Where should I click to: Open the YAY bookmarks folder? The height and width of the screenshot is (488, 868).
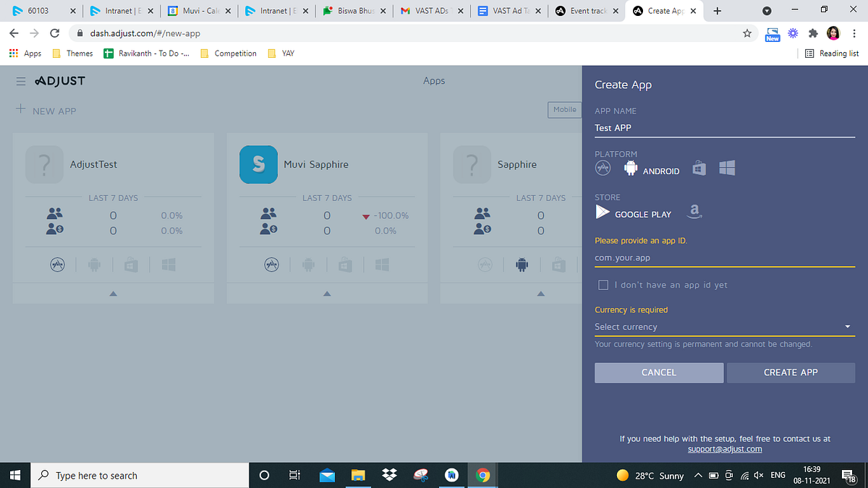(281, 53)
